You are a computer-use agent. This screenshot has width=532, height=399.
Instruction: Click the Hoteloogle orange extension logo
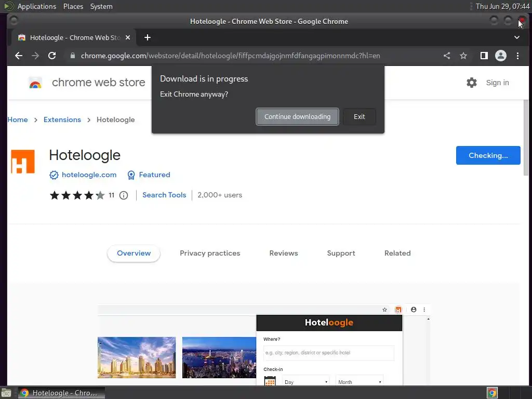(x=23, y=162)
